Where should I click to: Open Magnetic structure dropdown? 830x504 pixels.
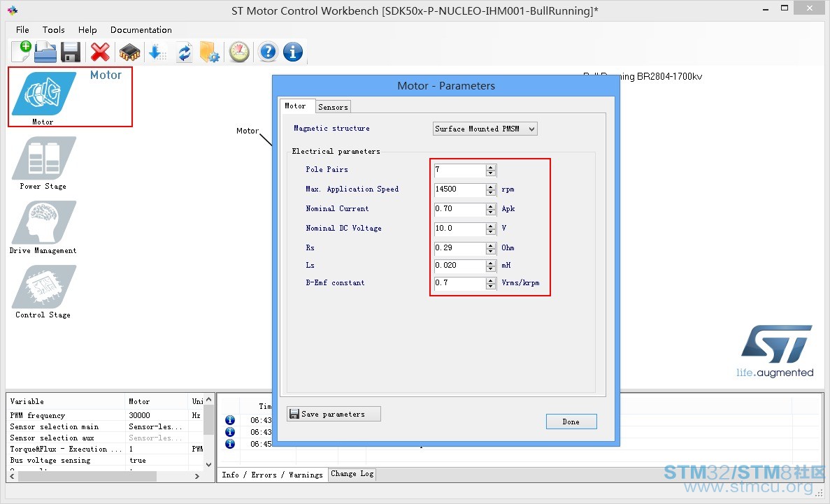click(x=485, y=129)
